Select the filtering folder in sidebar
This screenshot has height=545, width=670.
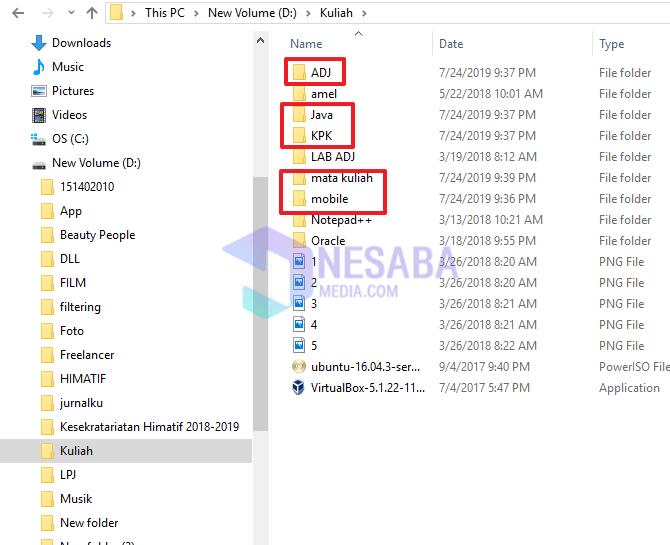click(71, 306)
